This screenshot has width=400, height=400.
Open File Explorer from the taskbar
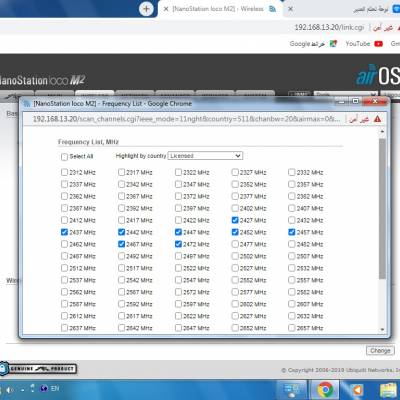[388, 390]
